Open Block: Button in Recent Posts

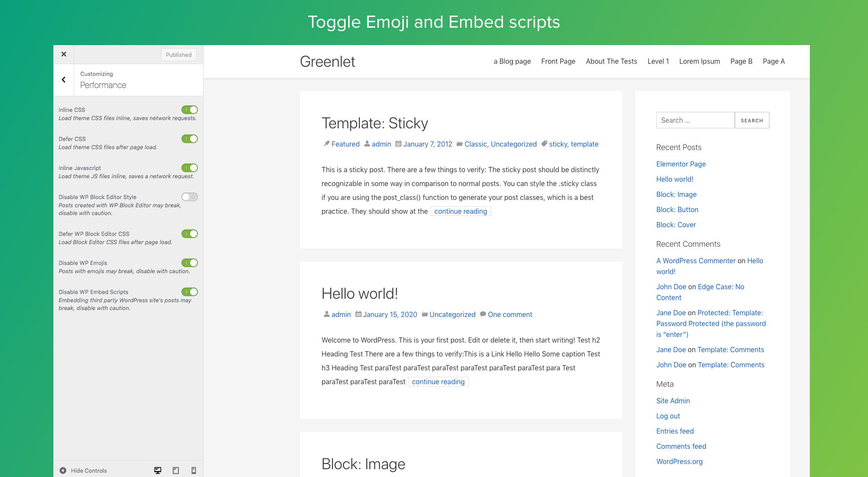point(677,209)
